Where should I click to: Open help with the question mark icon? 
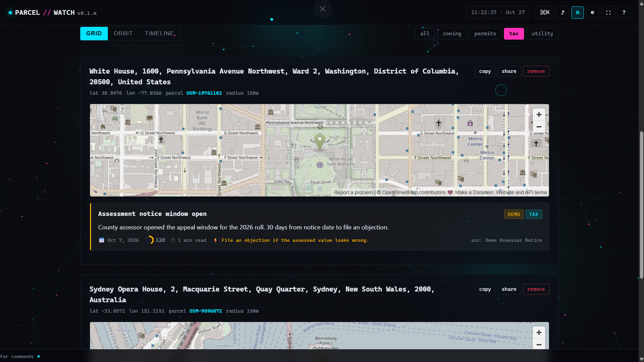pyautogui.click(x=624, y=12)
